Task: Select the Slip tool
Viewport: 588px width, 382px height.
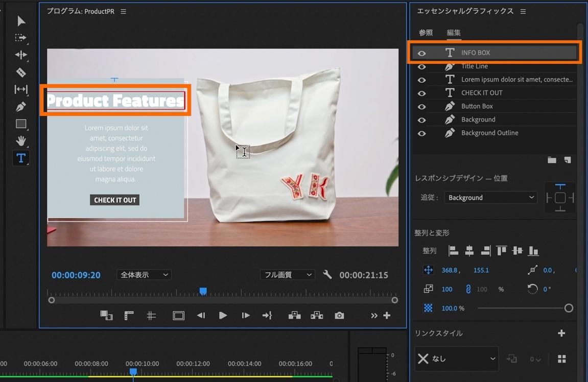Action: pyautogui.click(x=21, y=89)
